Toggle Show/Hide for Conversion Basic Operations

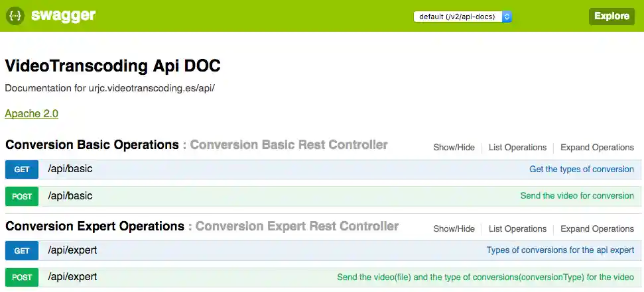click(454, 148)
